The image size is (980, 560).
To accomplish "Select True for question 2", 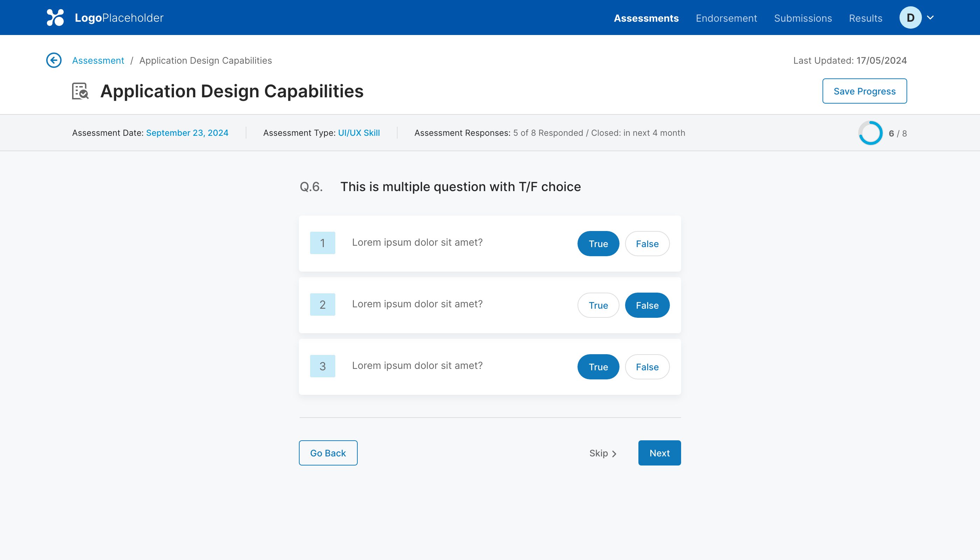I will 598,306.
